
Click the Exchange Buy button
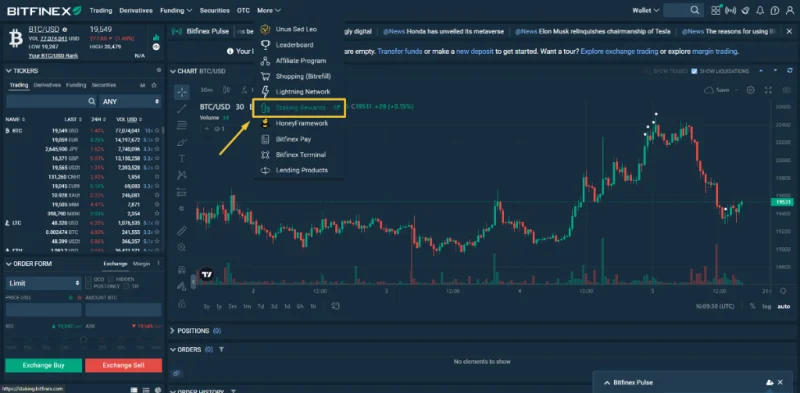(x=44, y=365)
